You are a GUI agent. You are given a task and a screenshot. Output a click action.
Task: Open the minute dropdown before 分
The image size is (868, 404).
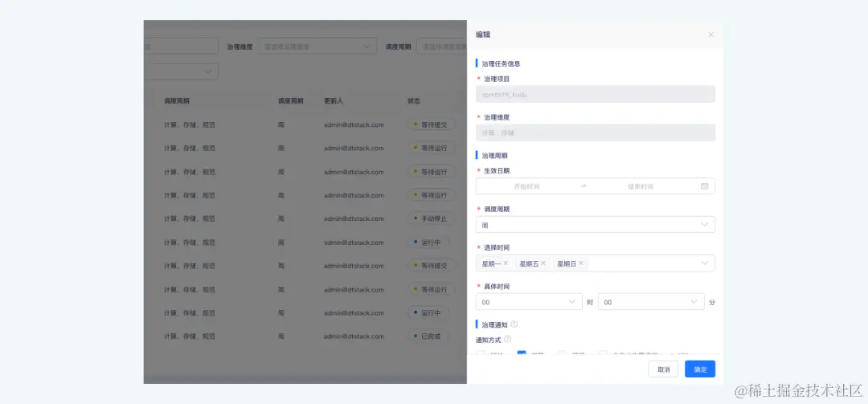651,302
